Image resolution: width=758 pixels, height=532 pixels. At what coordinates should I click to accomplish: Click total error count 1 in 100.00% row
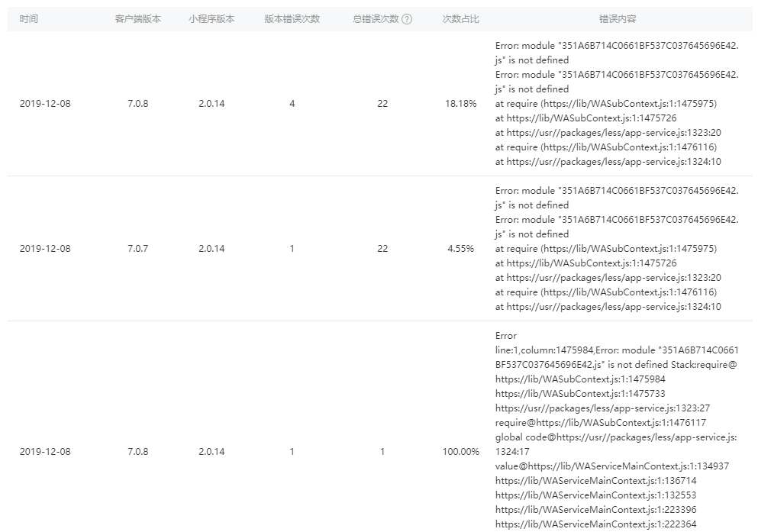pyautogui.click(x=382, y=451)
